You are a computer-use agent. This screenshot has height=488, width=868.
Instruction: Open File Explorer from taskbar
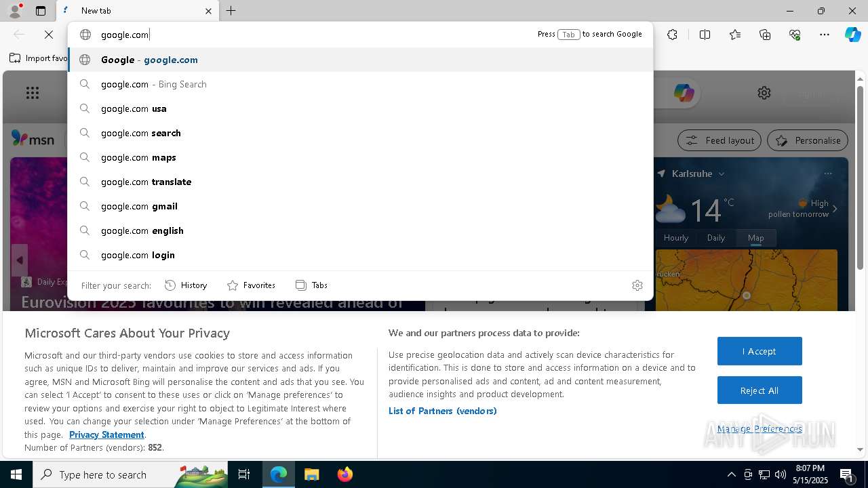311,474
